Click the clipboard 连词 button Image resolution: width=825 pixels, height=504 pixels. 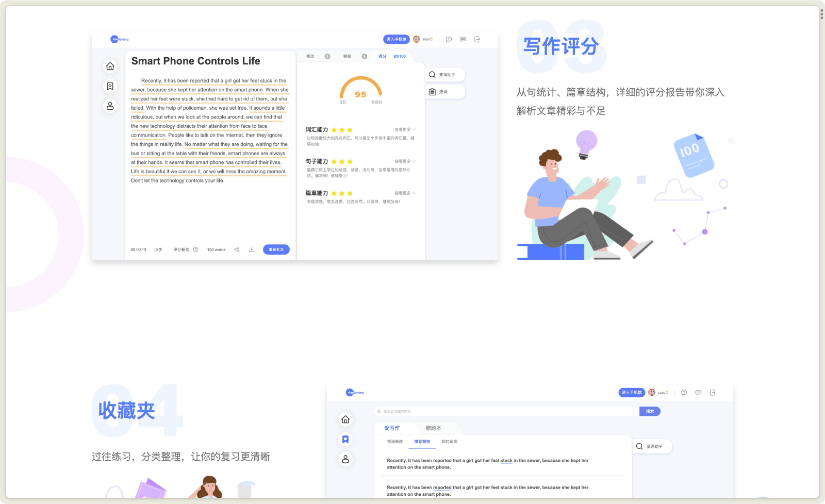tap(445, 92)
